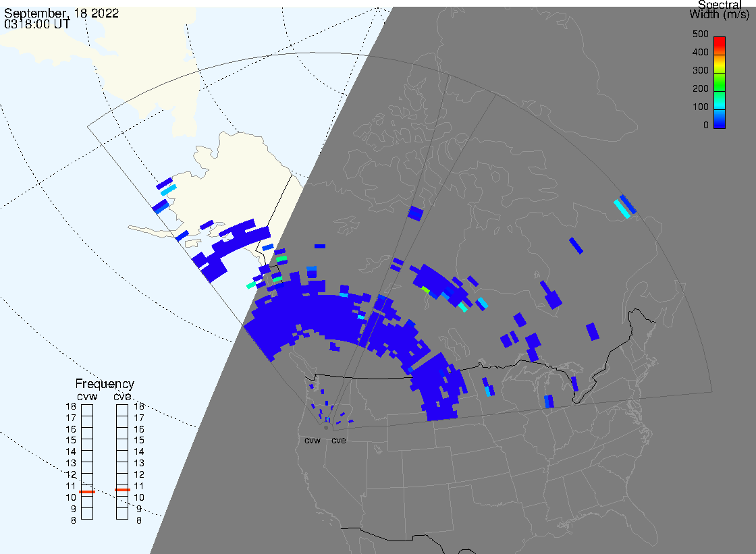Click the cvw radar site label on map
The image size is (756, 554).
[x=313, y=441]
